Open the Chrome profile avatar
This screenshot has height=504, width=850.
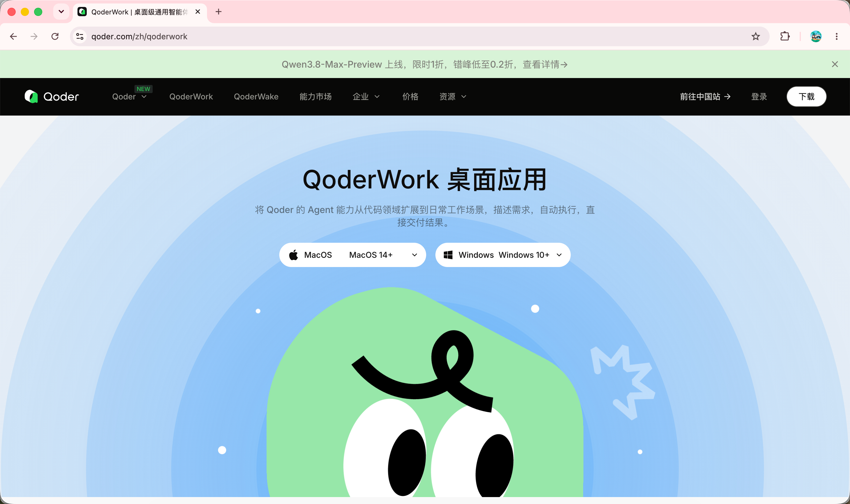[x=816, y=36]
